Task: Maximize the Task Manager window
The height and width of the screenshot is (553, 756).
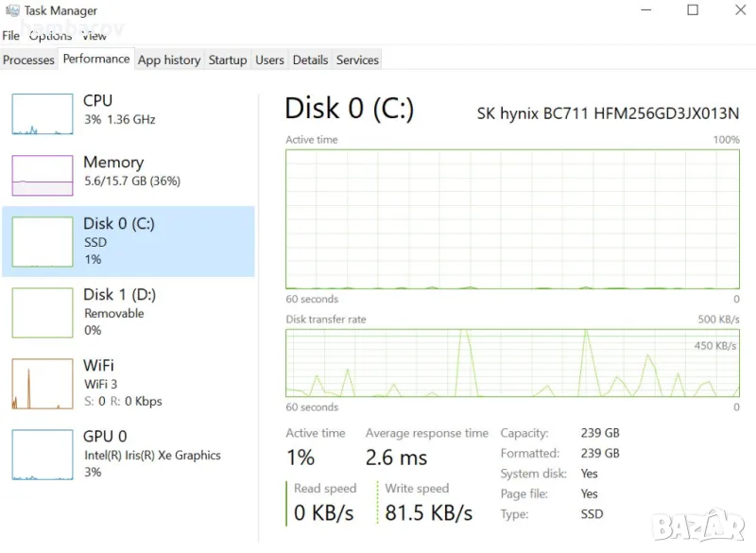Action: [x=693, y=10]
